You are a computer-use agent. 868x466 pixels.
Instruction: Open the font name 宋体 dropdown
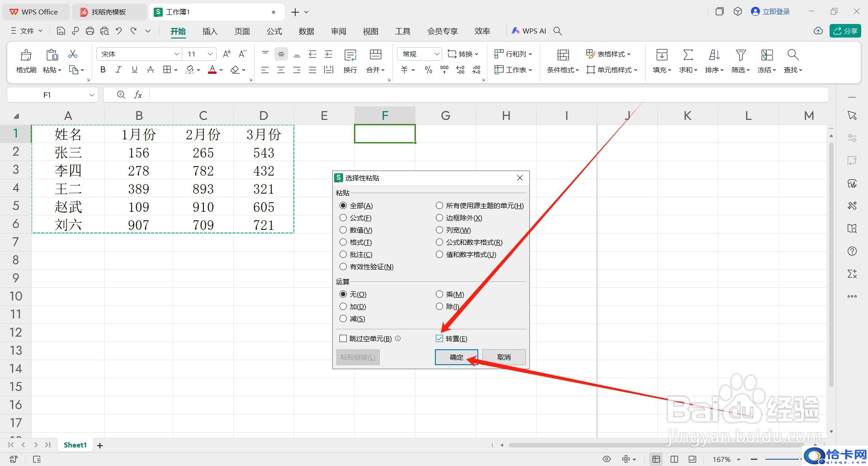[x=176, y=54]
